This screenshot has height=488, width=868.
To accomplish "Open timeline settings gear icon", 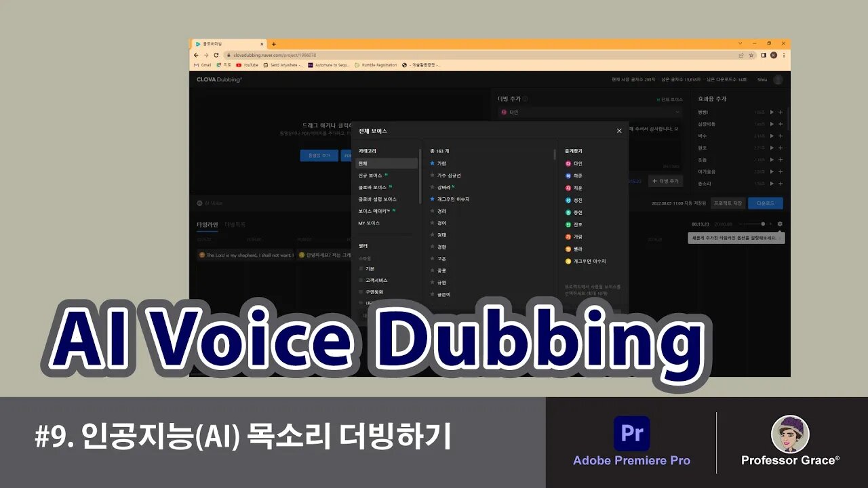I will pos(780,224).
